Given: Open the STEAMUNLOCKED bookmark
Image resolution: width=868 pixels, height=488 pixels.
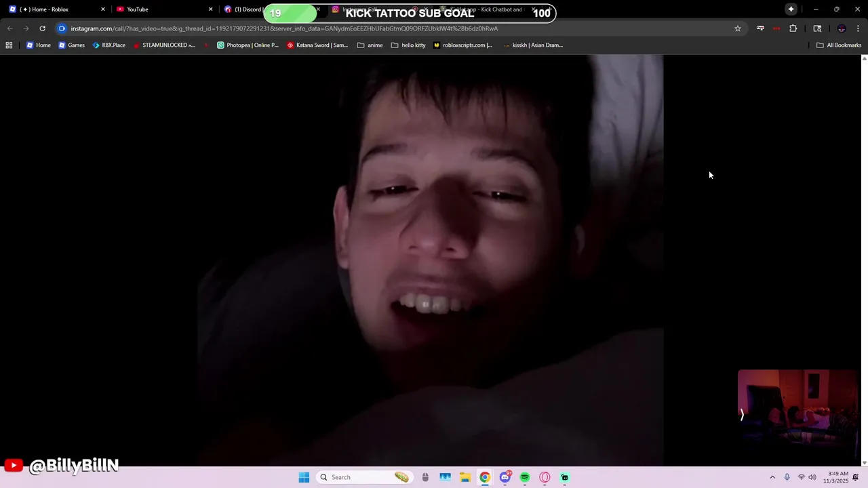Looking at the screenshot, I should click(164, 45).
